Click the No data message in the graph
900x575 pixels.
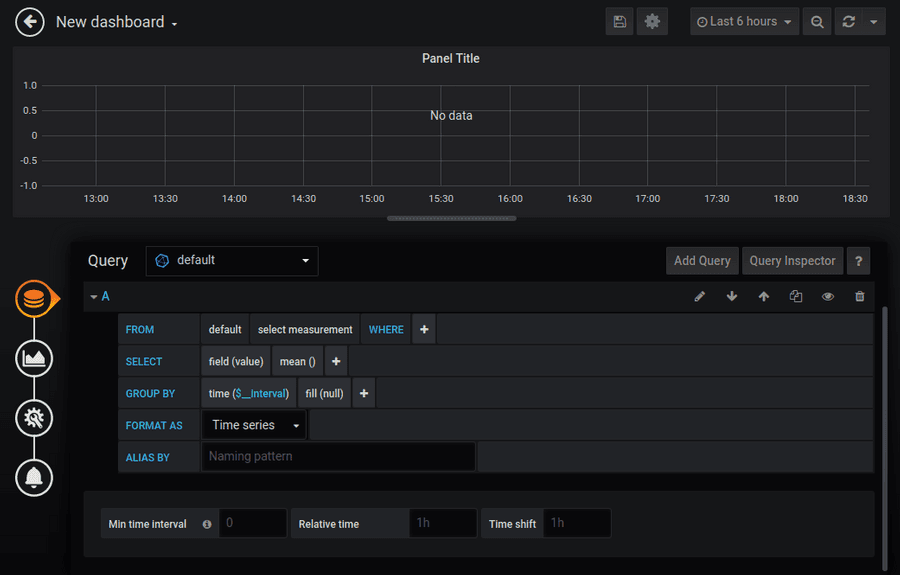pos(451,116)
